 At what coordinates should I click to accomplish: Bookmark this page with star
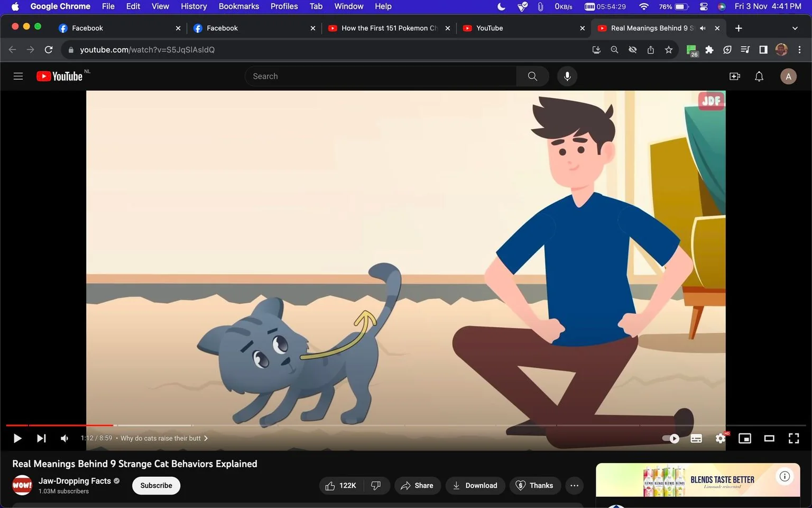pyautogui.click(x=669, y=49)
